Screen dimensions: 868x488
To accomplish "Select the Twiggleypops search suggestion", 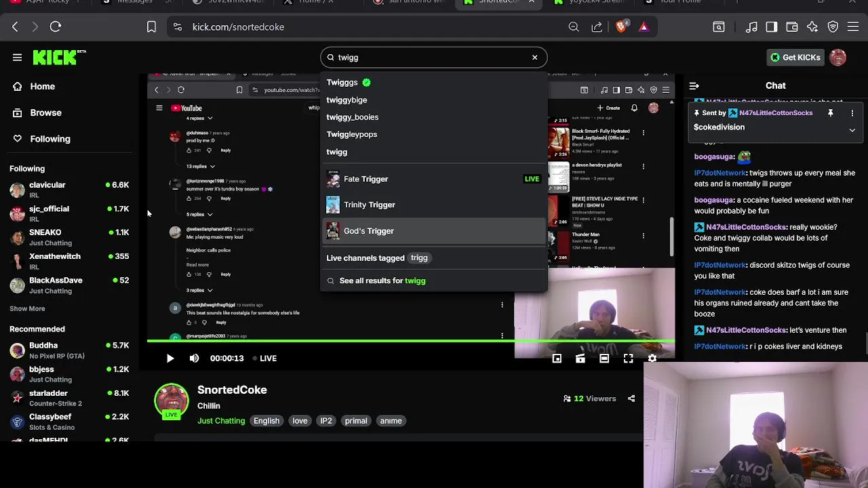I will (434, 134).
